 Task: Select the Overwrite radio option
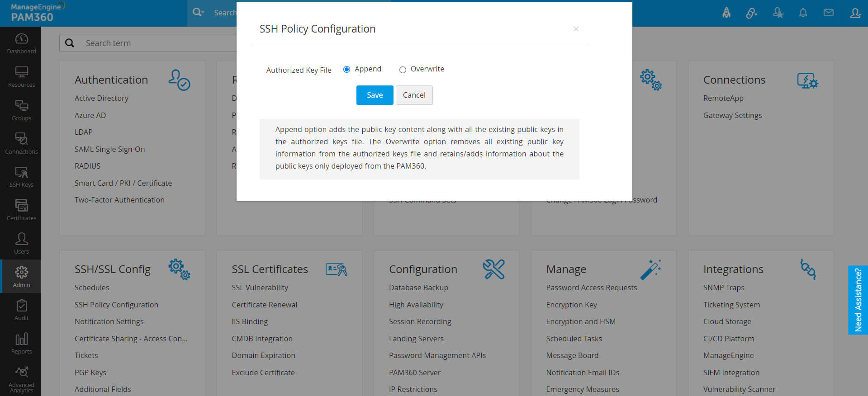point(403,70)
